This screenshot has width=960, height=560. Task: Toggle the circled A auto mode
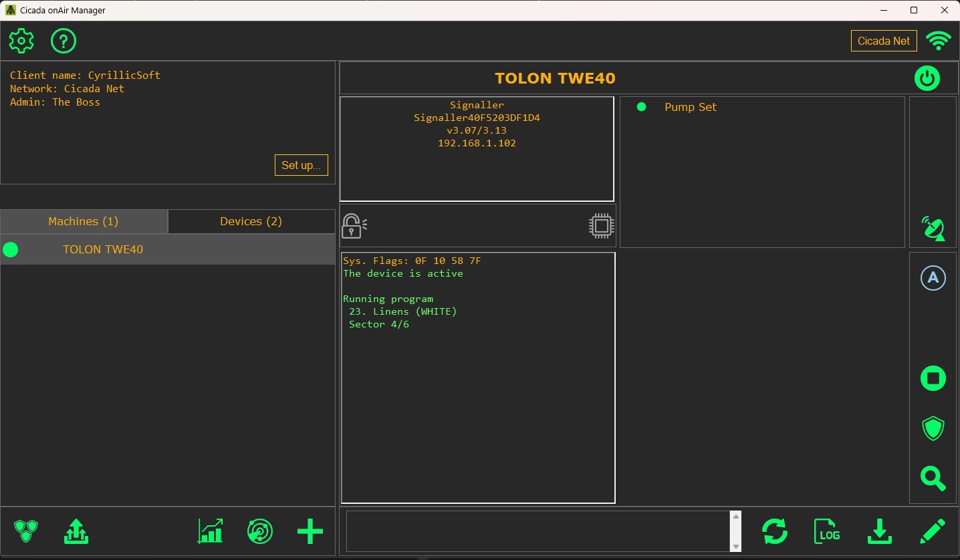point(933,278)
